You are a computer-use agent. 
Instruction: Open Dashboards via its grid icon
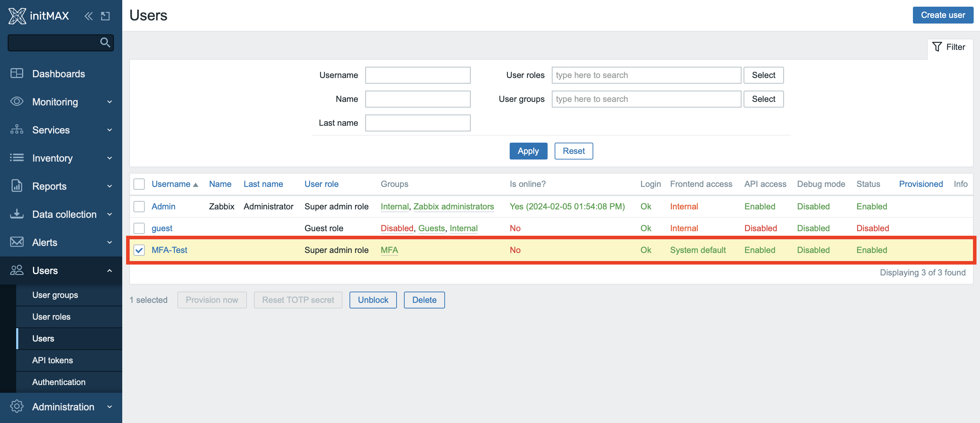[17, 73]
